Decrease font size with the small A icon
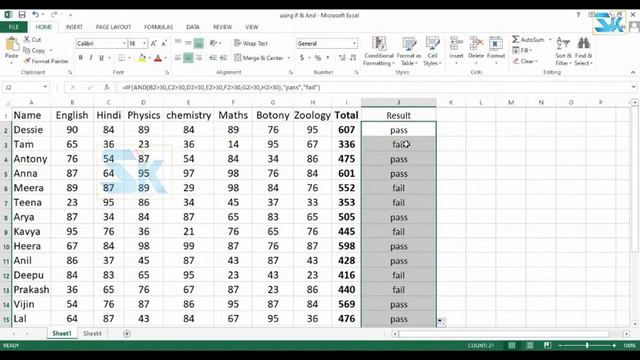 tap(164, 43)
